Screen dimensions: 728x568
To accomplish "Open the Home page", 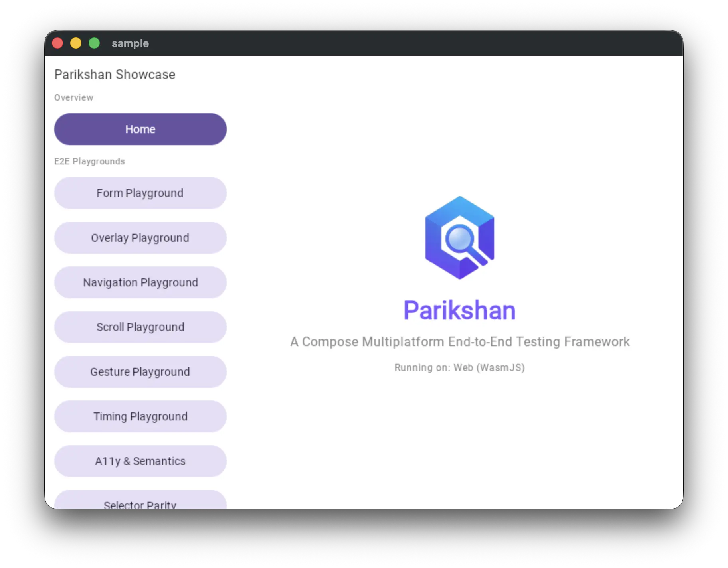I will point(140,129).
